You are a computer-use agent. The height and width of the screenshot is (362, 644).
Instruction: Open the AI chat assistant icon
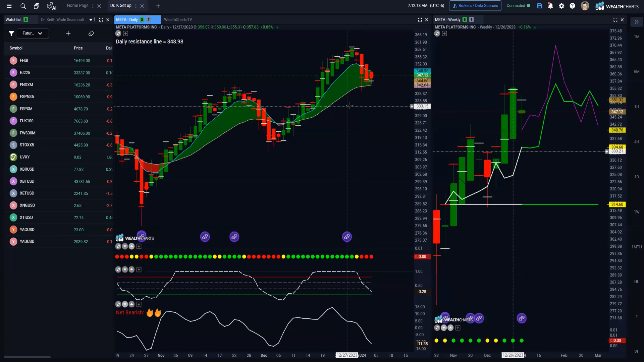coord(52,6)
